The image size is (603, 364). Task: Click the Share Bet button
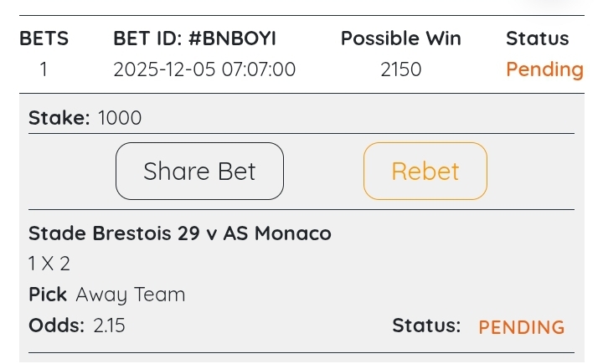coord(199,172)
